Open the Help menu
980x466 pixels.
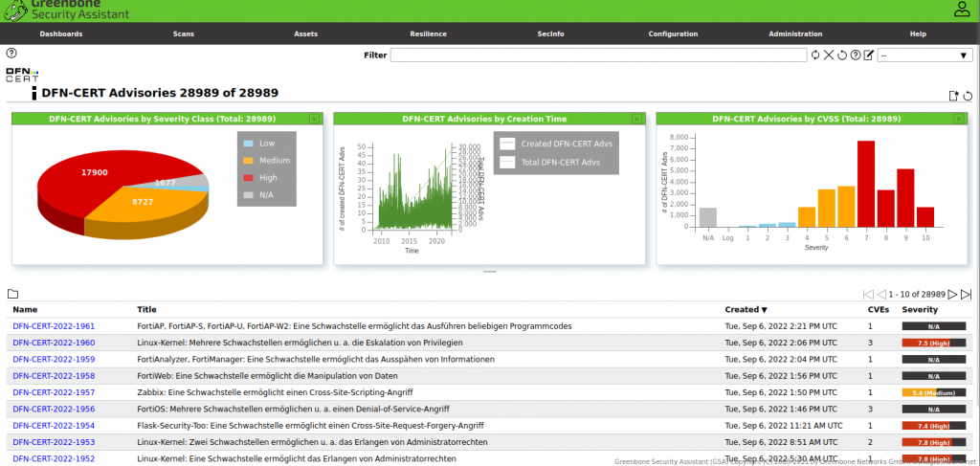tap(918, 33)
